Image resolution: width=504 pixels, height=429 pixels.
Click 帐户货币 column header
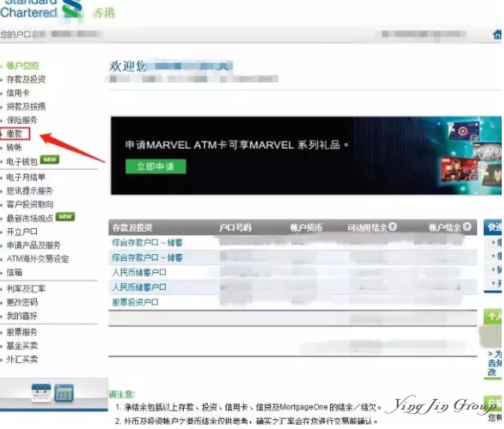click(306, 228)
